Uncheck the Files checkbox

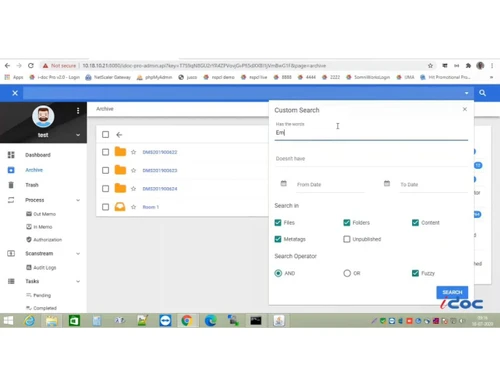coord(278,223)
